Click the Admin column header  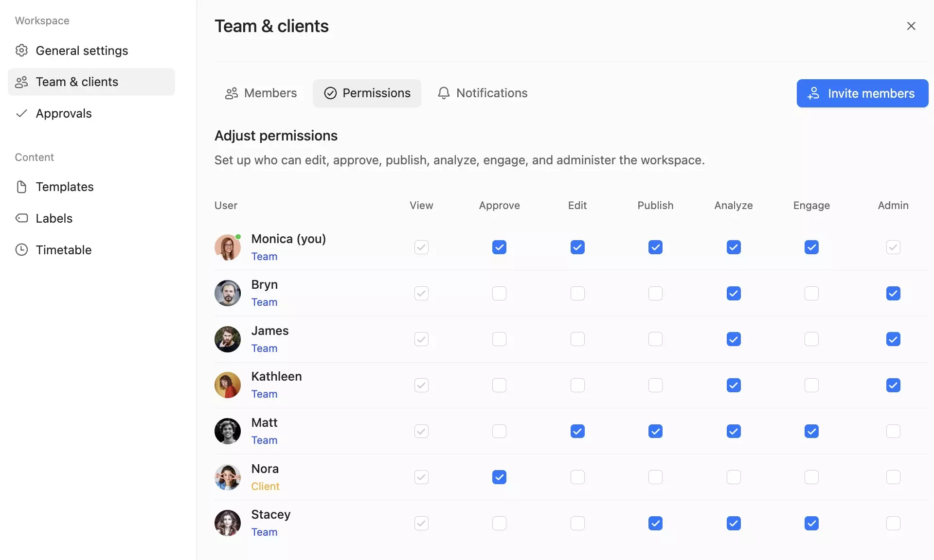[893, 205]
